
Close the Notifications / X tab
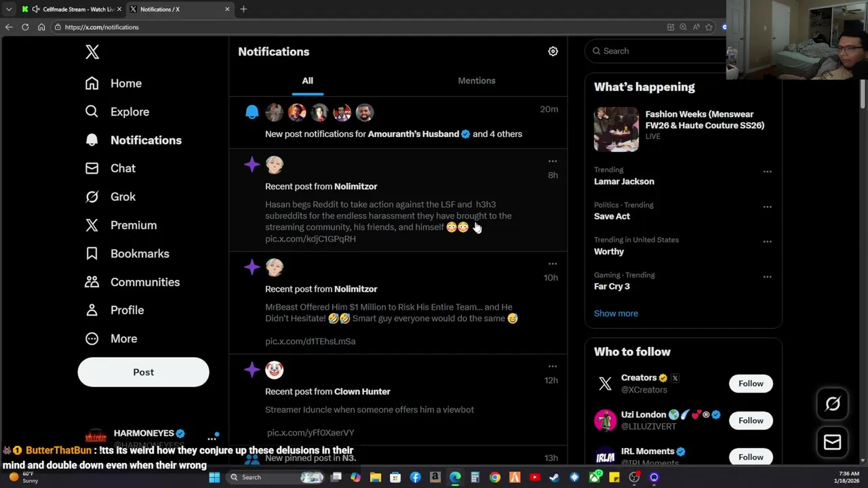[227, 9]
